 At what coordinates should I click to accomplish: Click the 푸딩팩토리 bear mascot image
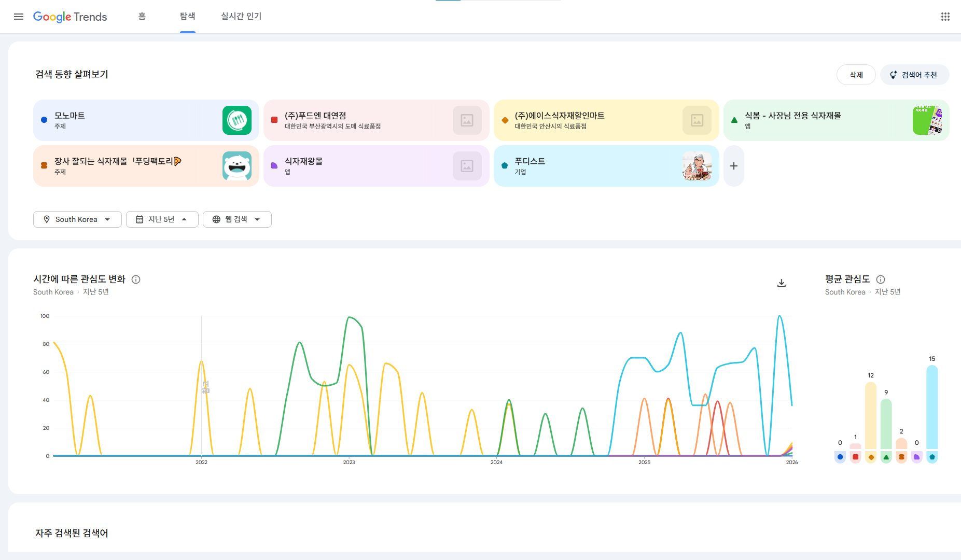[x=237, y=166]
